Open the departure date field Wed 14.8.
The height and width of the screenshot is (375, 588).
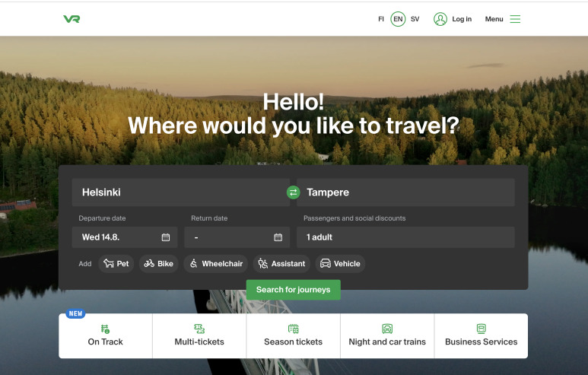[x=125, y=237]
